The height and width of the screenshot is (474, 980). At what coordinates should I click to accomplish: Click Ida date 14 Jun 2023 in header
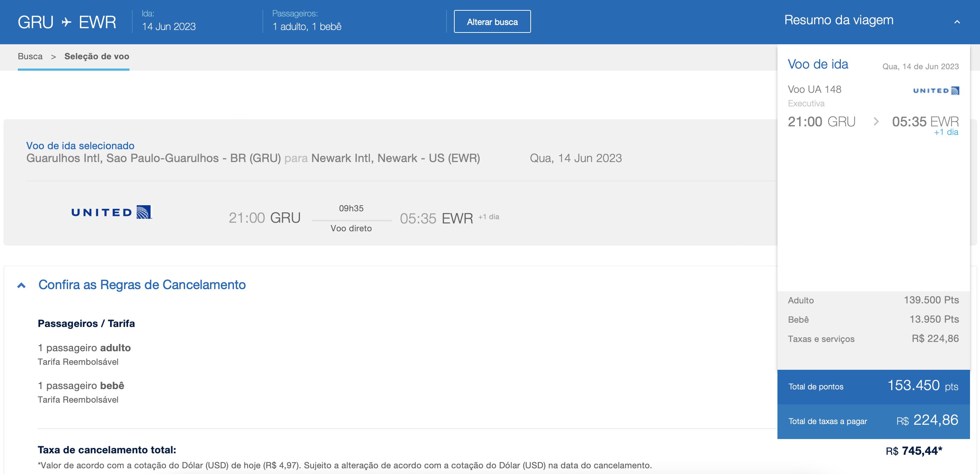click(x=169, y=26)
